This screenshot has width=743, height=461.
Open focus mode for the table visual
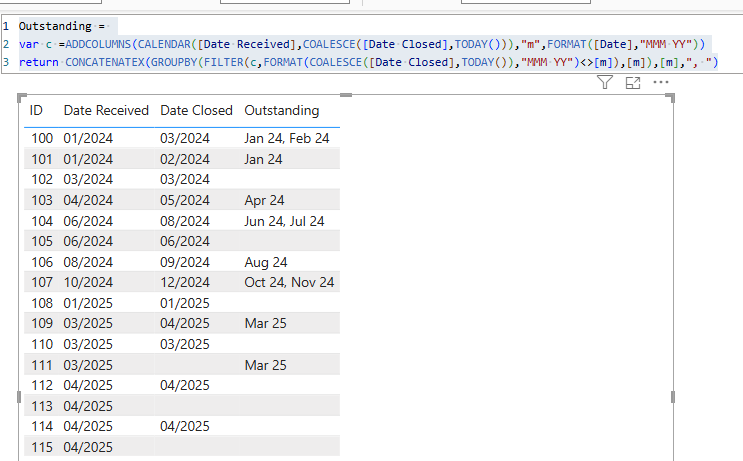tap(633, 83)
